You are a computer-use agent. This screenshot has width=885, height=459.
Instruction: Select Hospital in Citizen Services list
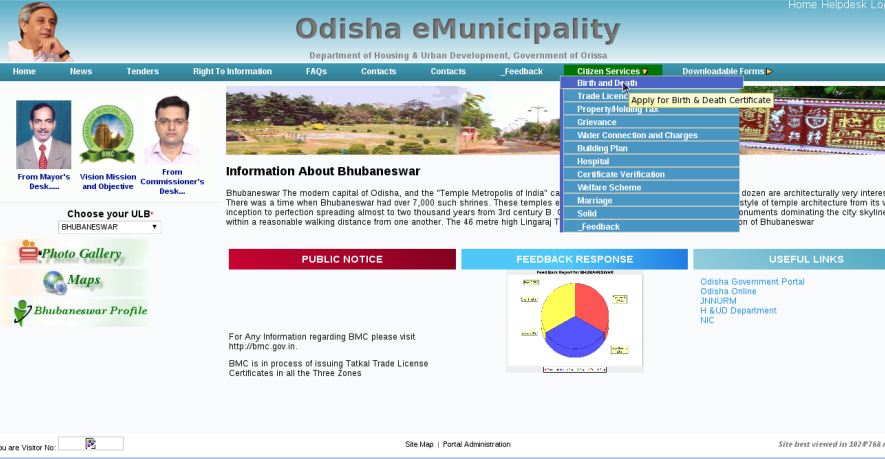(x=651, y=161)
